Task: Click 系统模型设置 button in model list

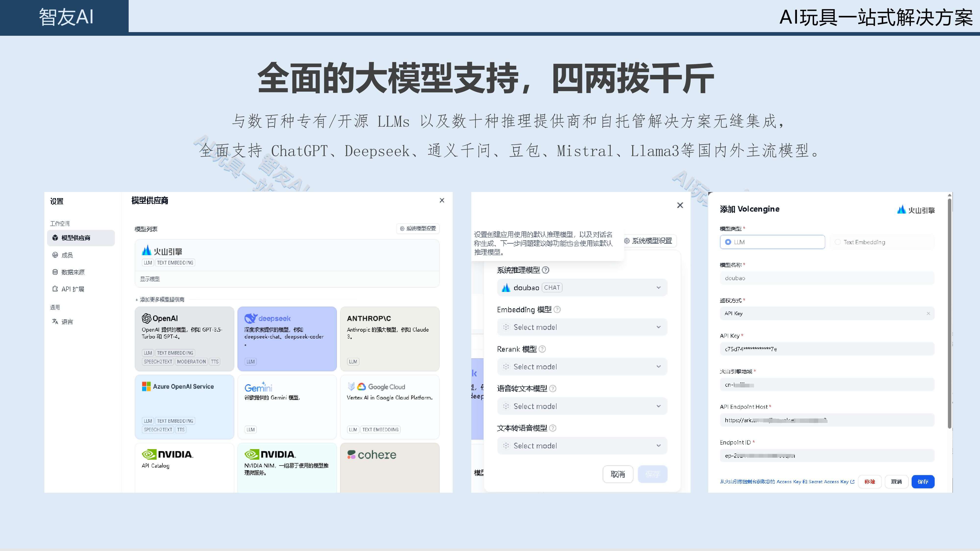Action: pos(418,228)
